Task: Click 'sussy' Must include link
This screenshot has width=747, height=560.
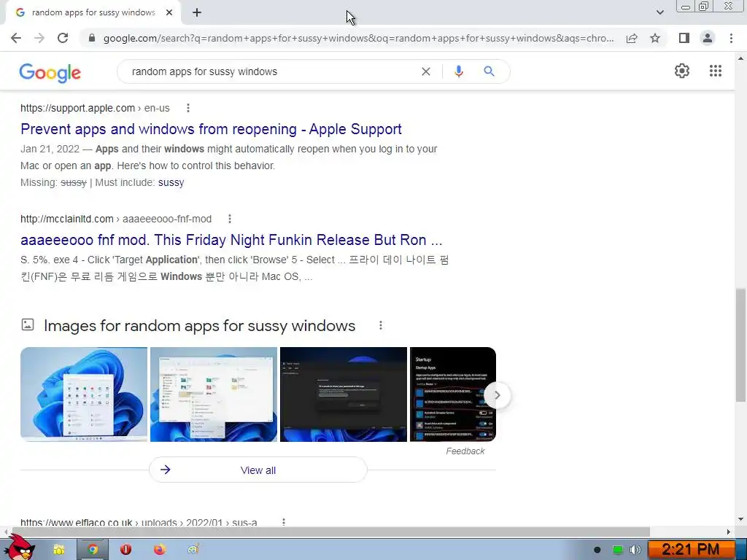Action: 171,182
